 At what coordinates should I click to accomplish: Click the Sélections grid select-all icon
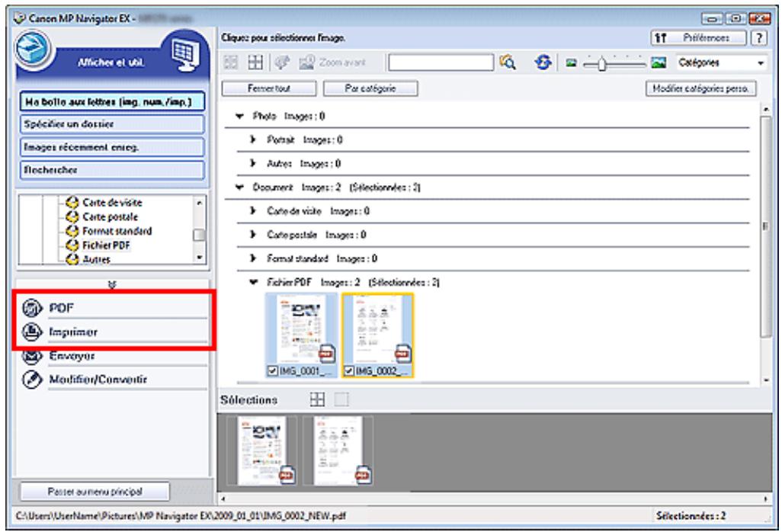coord(317,399)
